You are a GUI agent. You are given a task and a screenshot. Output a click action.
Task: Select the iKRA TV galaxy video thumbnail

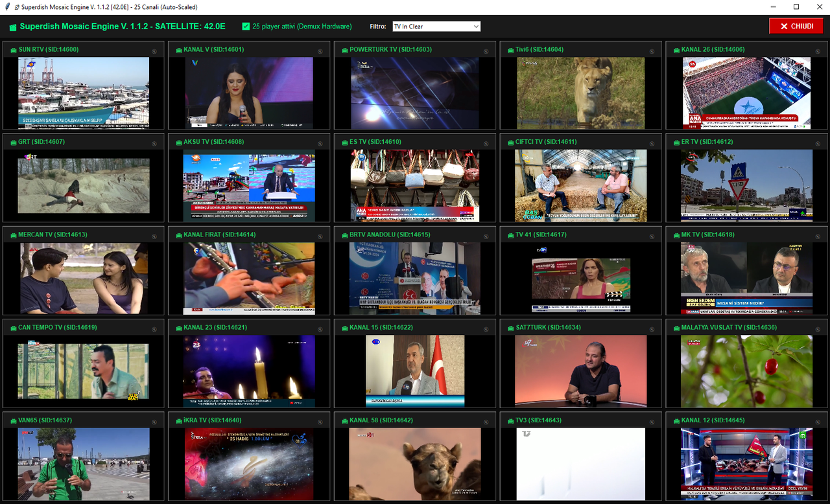tap(249, 464)
